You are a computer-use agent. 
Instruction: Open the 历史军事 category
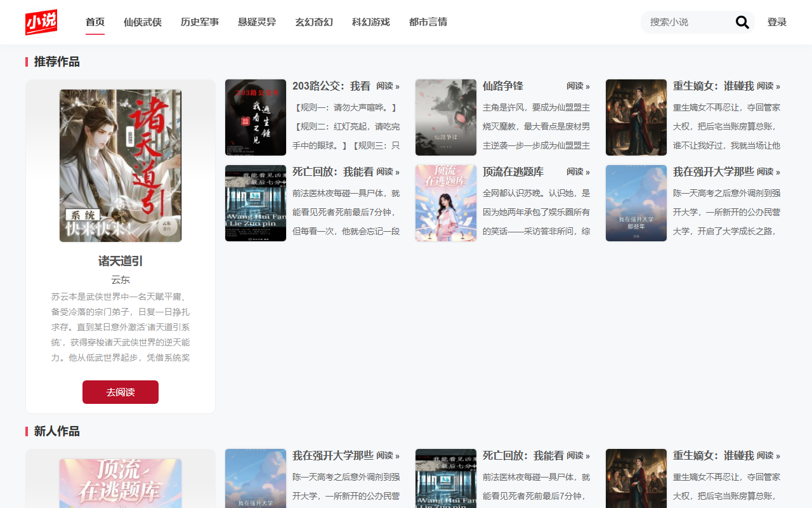point(200,22)
